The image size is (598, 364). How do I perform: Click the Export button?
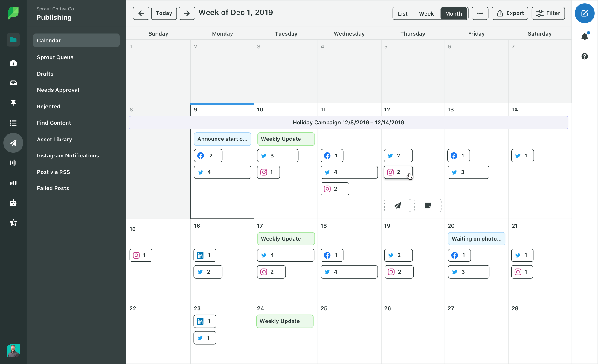click(510, 13)
